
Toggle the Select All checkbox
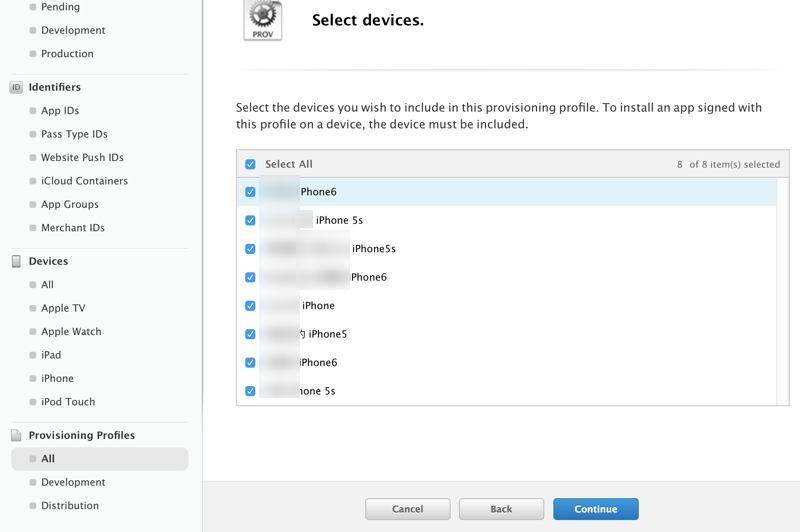250,164
